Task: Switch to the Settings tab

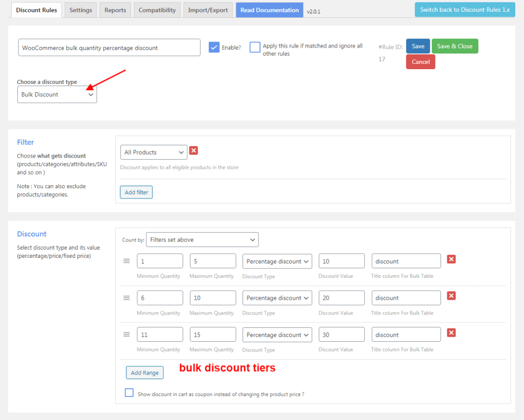Action: [x=80, y=10]
